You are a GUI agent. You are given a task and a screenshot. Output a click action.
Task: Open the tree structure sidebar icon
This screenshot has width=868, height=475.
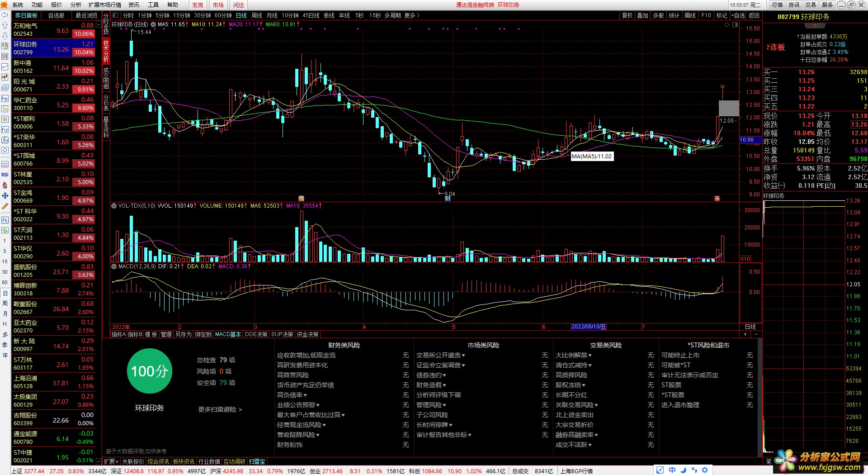(5, 109)
